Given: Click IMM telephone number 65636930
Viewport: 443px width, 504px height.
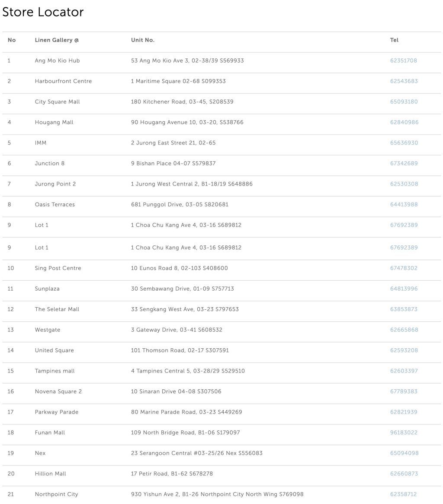Looking at the screenshot, I should coord(404,143).
